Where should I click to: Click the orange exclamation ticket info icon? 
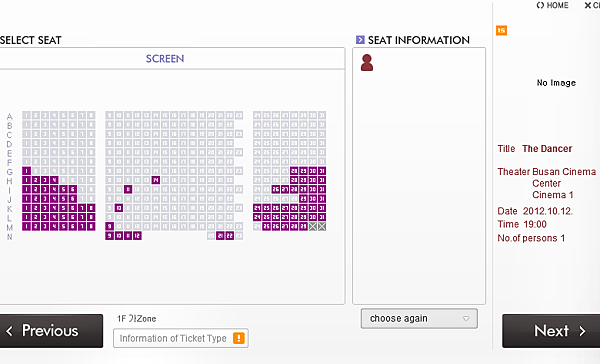239,338
